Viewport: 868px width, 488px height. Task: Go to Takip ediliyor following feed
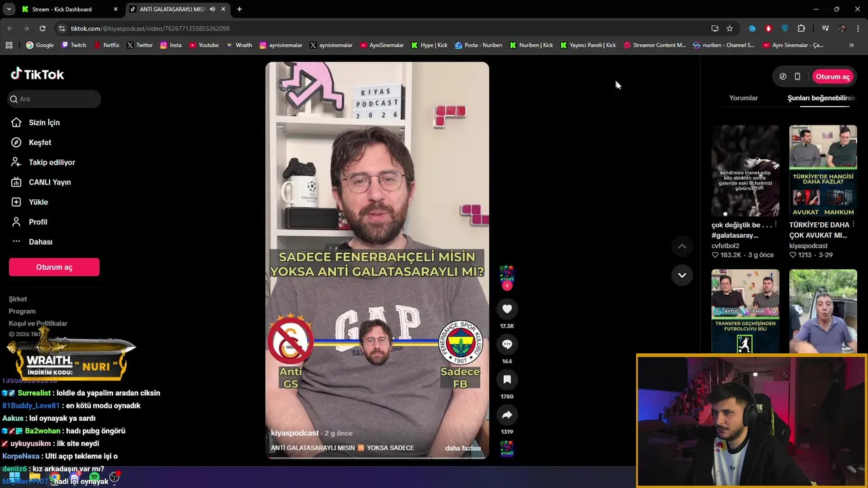(x=43, y=162)
